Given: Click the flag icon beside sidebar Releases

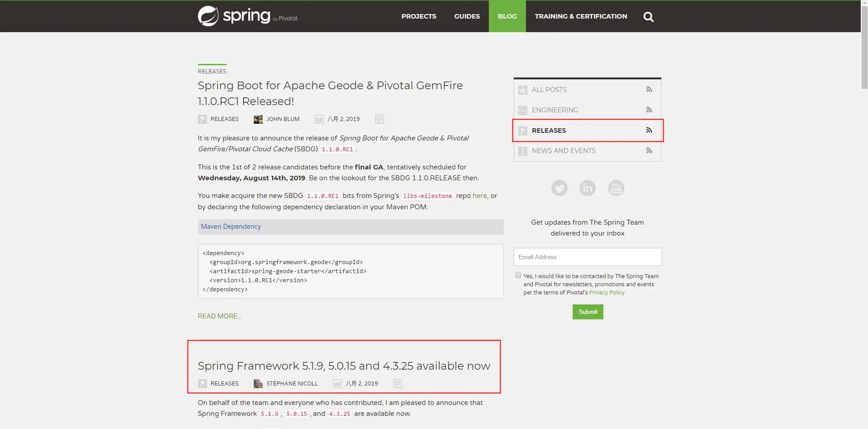Looking at the screenshot, I should click(x=523, y=130).
